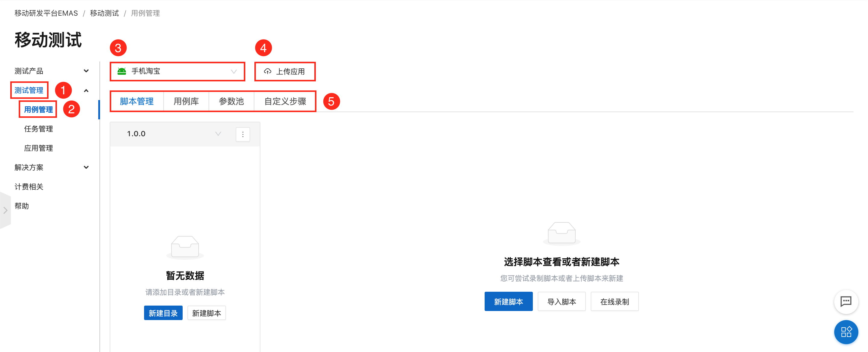Click the 测试产品 sidebar label

coord(29,71)
